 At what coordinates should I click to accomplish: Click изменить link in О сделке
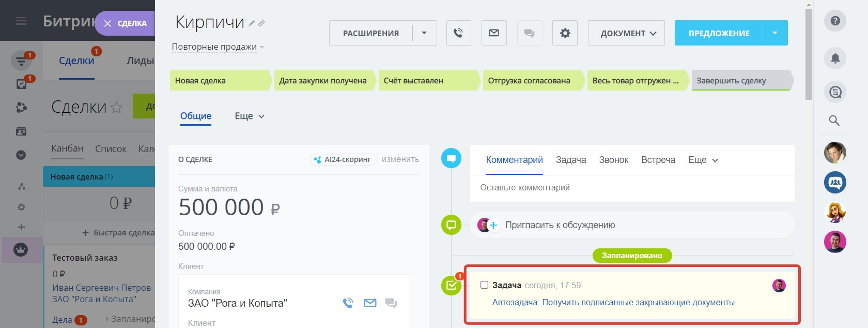[400, 159]
